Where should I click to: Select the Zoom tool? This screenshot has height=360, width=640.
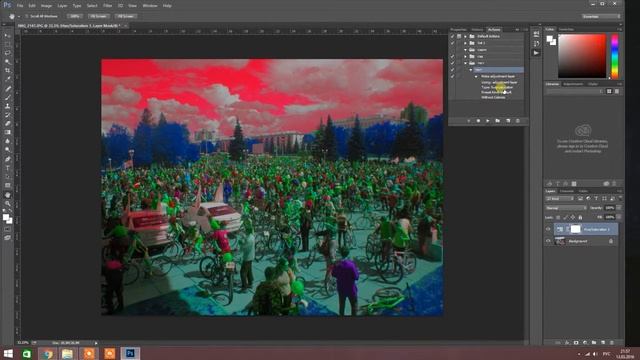[x=7, y=204]
